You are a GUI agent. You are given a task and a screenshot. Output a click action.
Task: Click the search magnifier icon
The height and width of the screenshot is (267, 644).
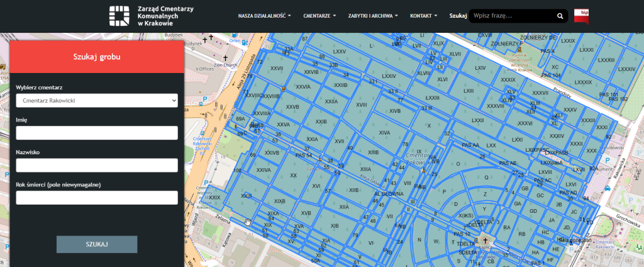[560, 16]
